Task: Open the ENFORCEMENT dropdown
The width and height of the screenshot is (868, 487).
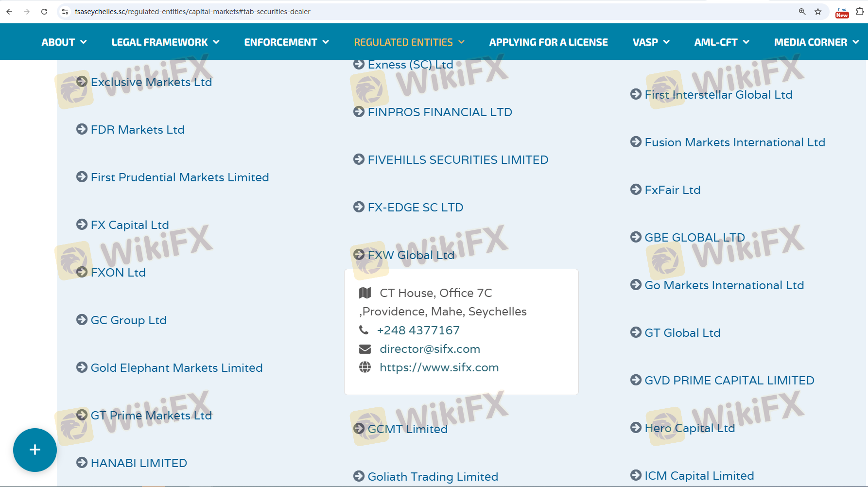Action: (x=287, y=42)
